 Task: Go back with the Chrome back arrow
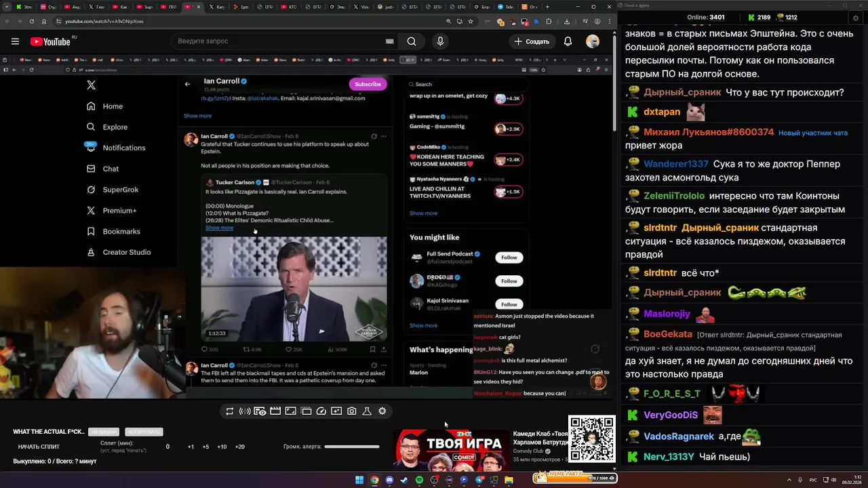coord(7,21)
